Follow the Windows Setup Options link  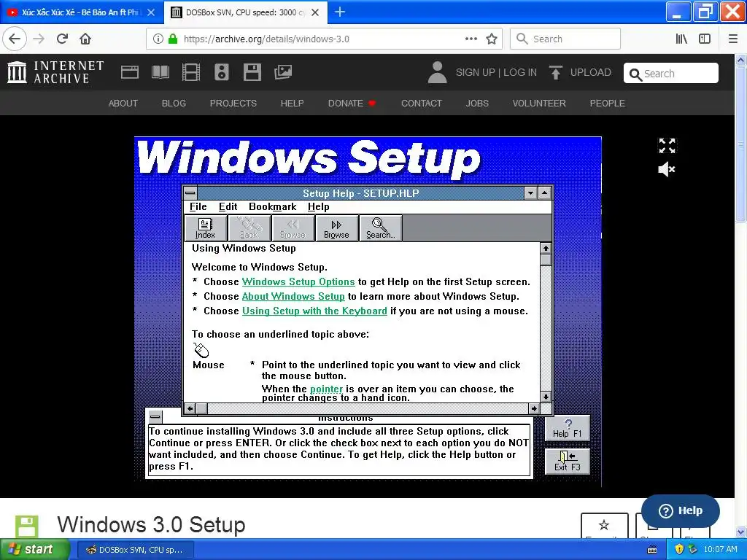click(298, 282)
